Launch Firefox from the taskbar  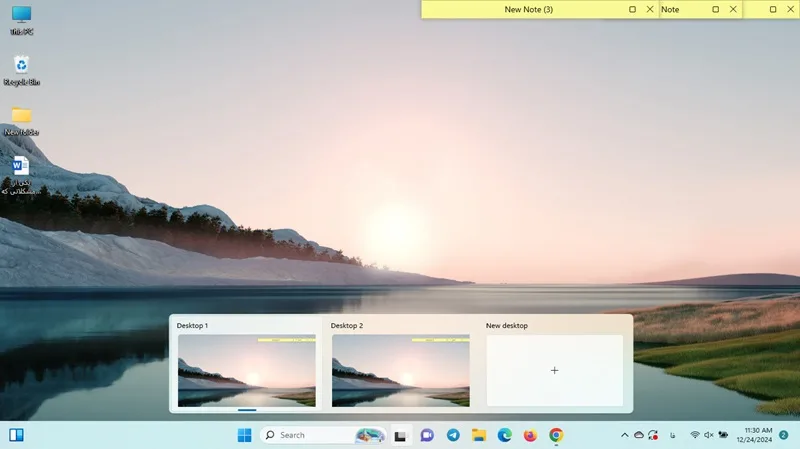(530, 435)
